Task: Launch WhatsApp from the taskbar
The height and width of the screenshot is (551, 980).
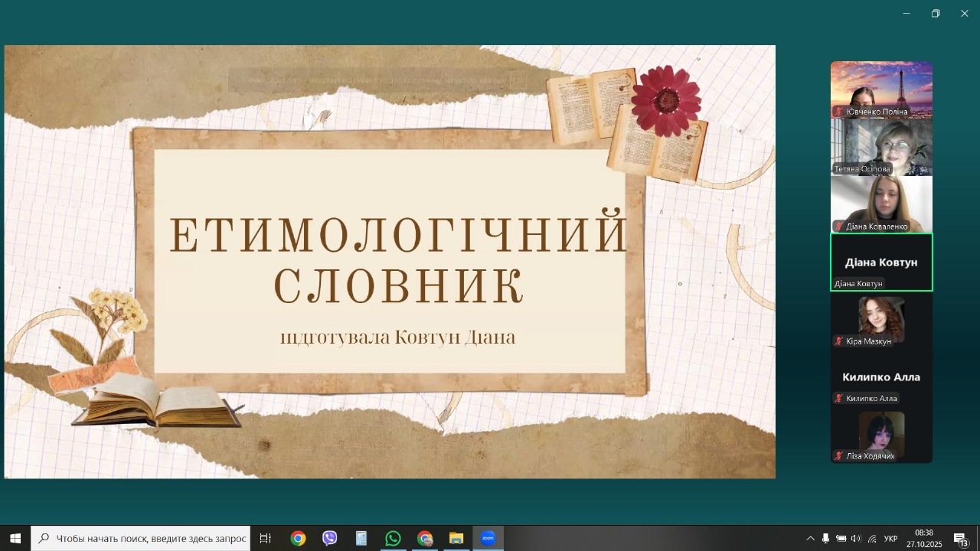Action: 393,539
